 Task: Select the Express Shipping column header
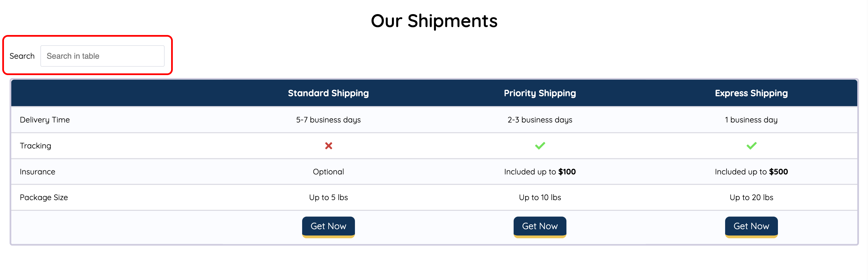[751, 93]
